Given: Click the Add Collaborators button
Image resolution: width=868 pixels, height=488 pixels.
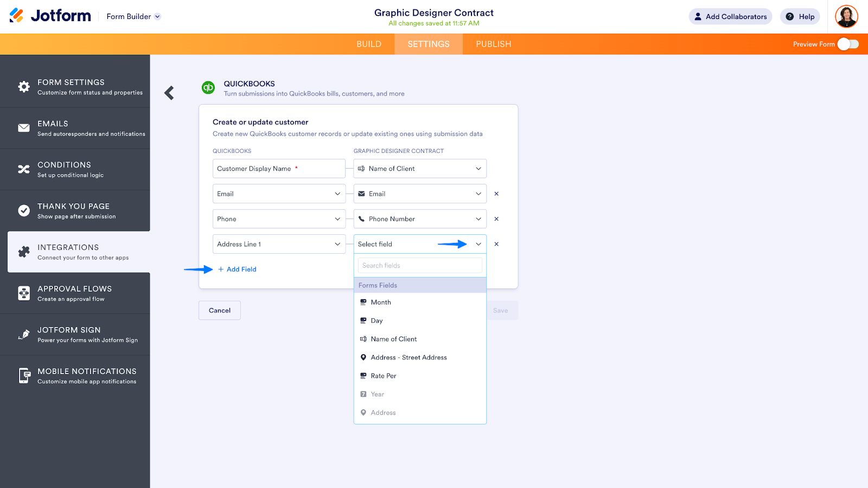Looking at the screenshot, I should point(730,17).
